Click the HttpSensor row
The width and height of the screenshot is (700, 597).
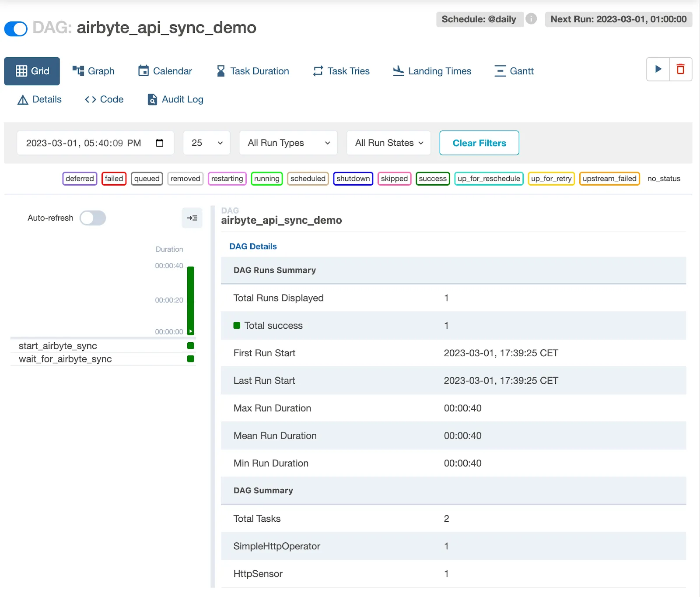(453, 574)
